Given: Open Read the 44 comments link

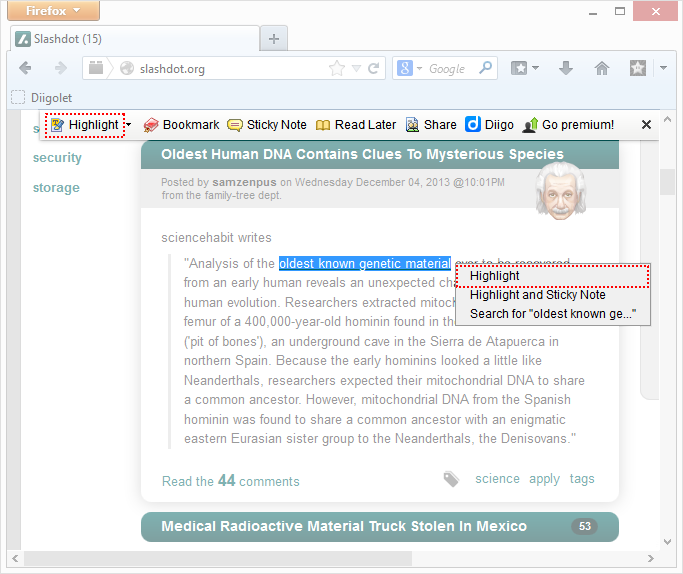Looking at the screenshot, I should coord(230,481).
